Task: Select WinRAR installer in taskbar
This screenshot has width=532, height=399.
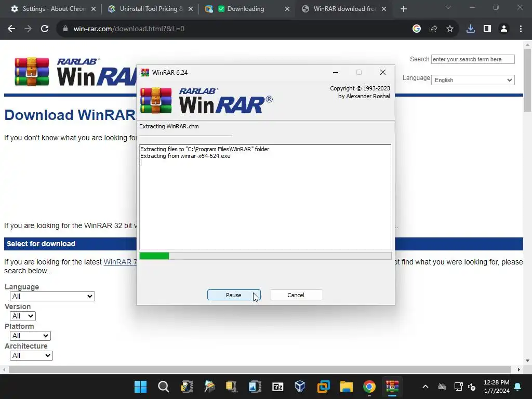Action: click(x=392, y=387)
